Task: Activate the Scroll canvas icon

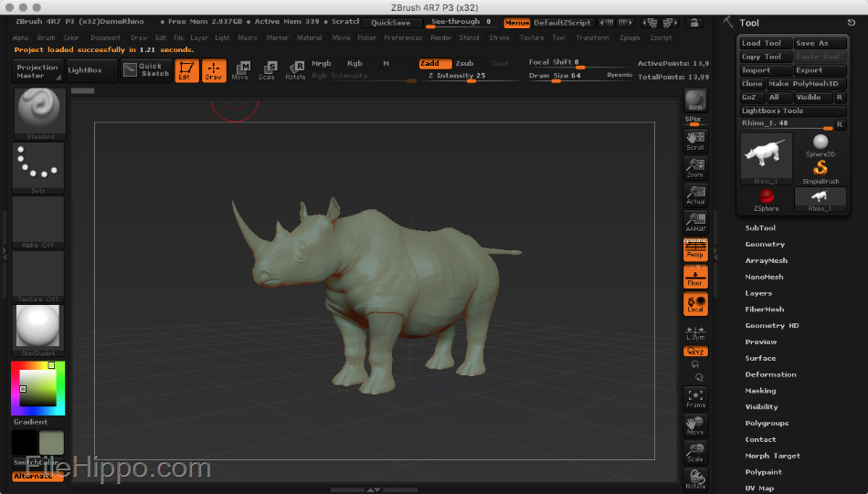Action: point(695,141)
